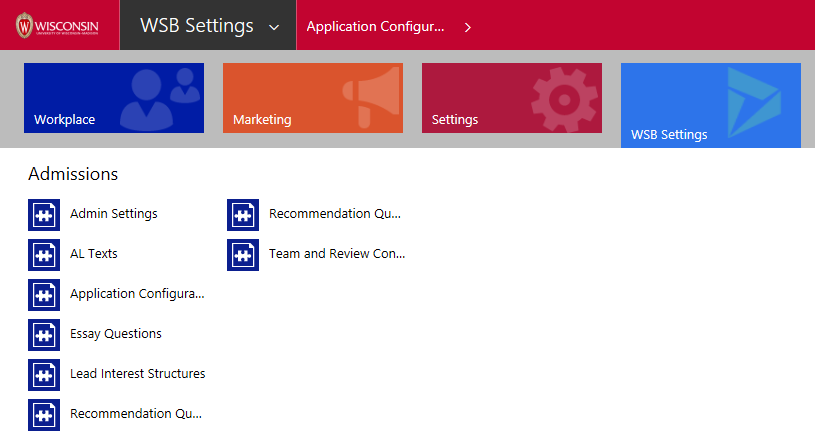Select the Settings tile with gears

click(512, 98)
